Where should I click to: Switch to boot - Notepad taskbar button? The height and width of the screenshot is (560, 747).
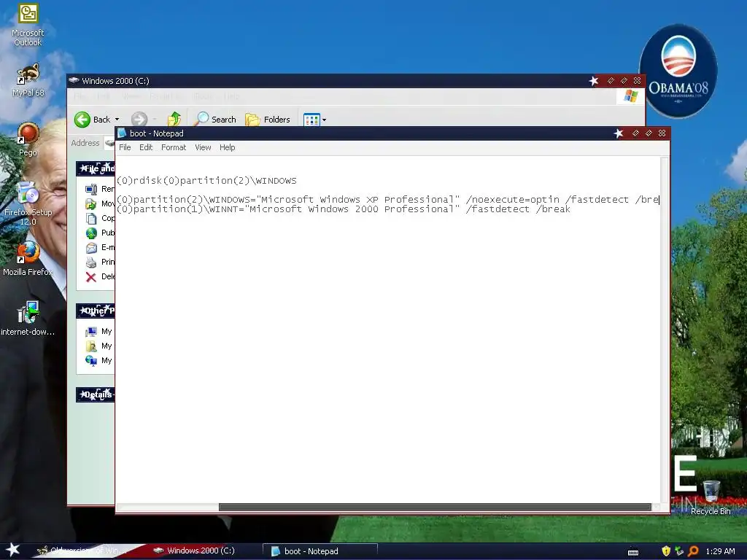point(320,551)
